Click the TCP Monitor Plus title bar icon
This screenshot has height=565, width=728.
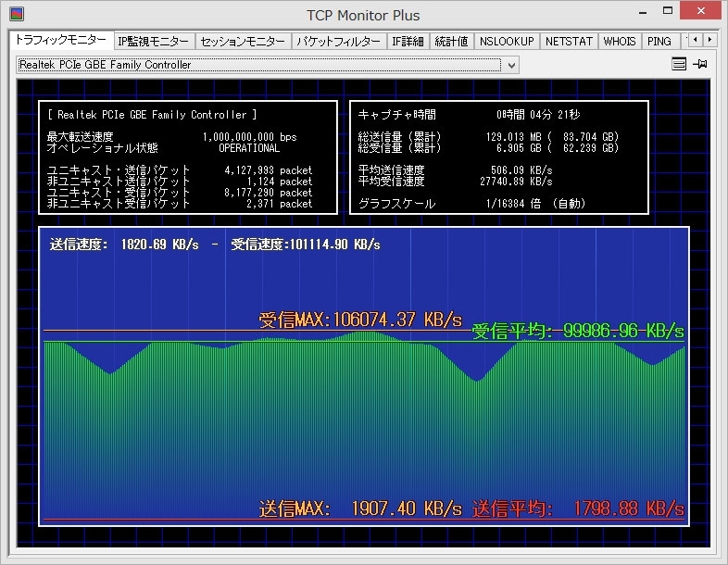click(x=16, y=15)
